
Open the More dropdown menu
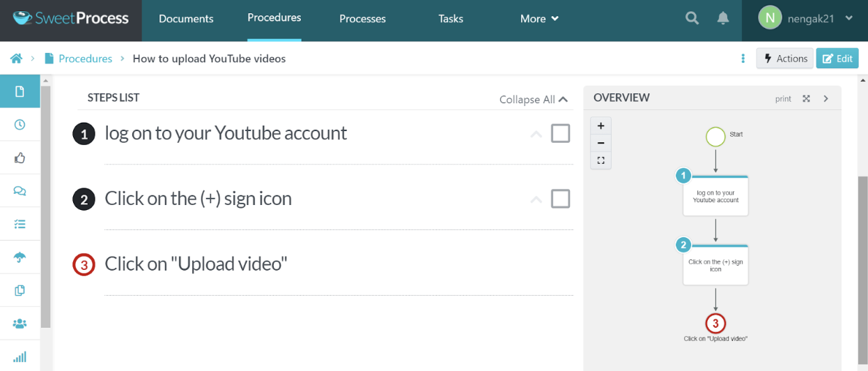pyautogui.click(x=539, y=19)
